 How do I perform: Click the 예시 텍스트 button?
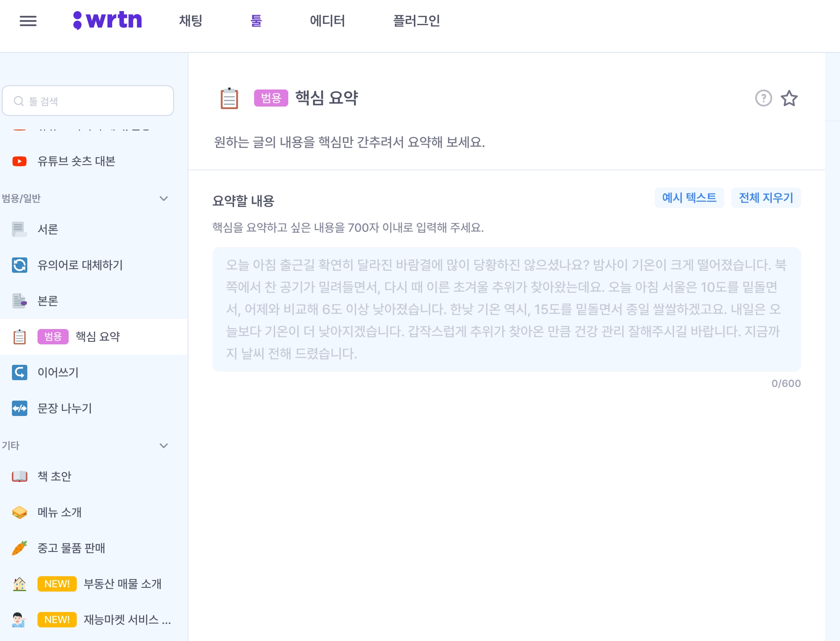tap(689, 198)
